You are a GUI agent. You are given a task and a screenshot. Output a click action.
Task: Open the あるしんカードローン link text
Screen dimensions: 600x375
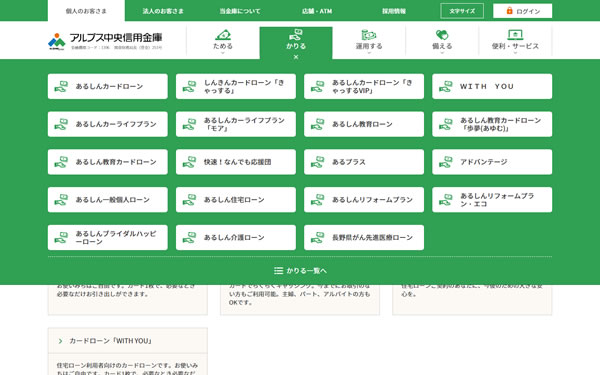[x=109, y=86]
